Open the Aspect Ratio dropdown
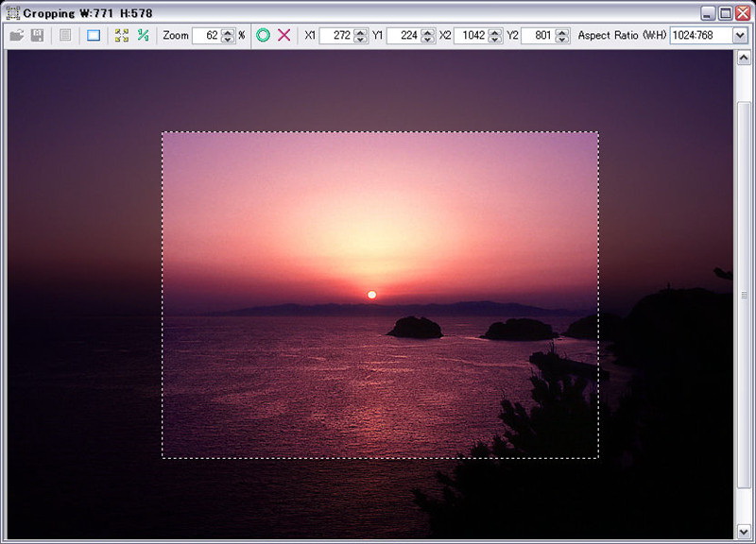The height and width of the screenshot is (544, 756). tap(739, 35)
